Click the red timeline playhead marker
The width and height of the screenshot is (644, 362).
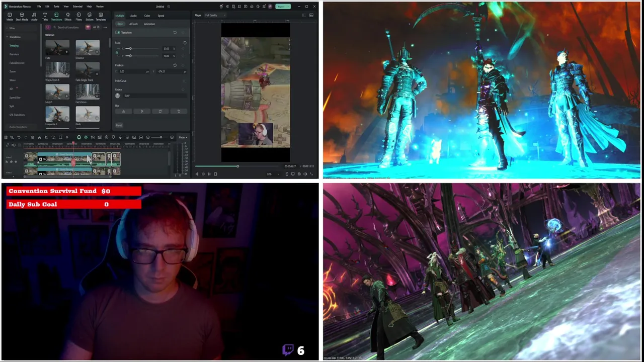click(73, 143)
